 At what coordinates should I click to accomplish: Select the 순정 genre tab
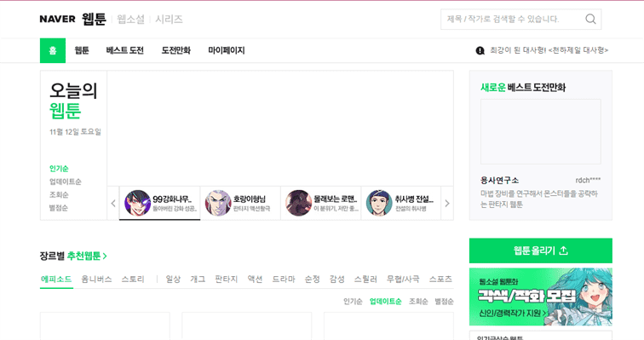pyautogui.click(x=312, y=279)
